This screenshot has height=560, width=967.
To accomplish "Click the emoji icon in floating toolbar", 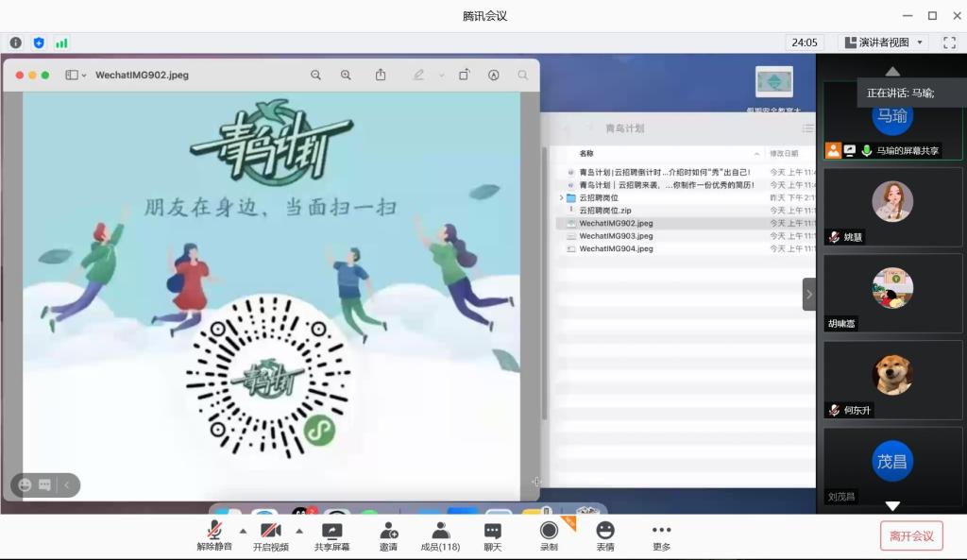I will (25, 484).
